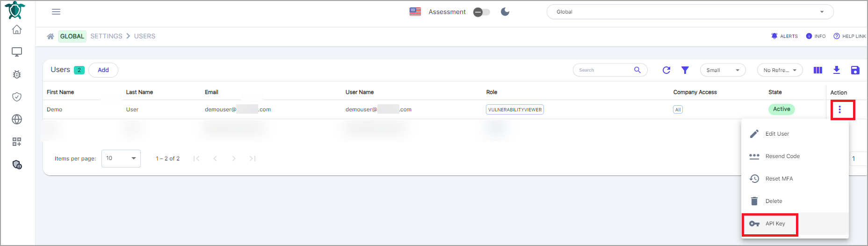This screenshot has height=246, width=868.
Task: Click the Add user button
Action: [103, 70]
